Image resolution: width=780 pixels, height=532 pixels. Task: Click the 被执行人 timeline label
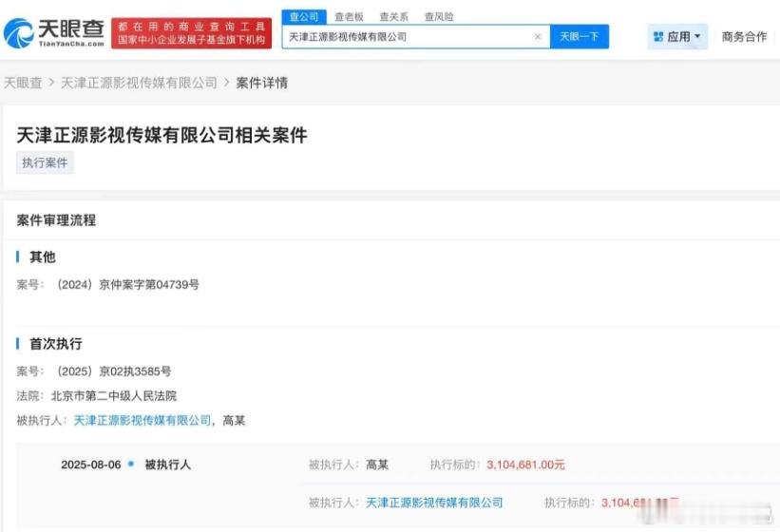tap(167, 465)
